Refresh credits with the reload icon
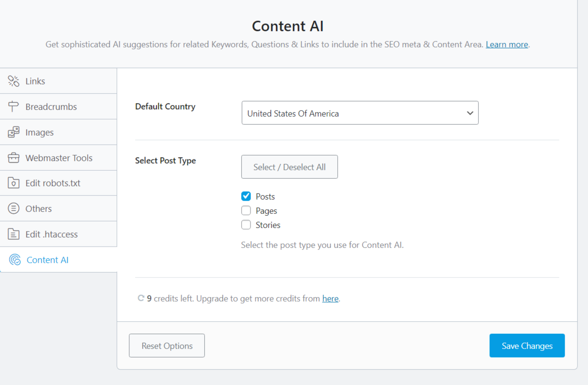This screenshot has width=588, height=385. click(x=141, y=299)
